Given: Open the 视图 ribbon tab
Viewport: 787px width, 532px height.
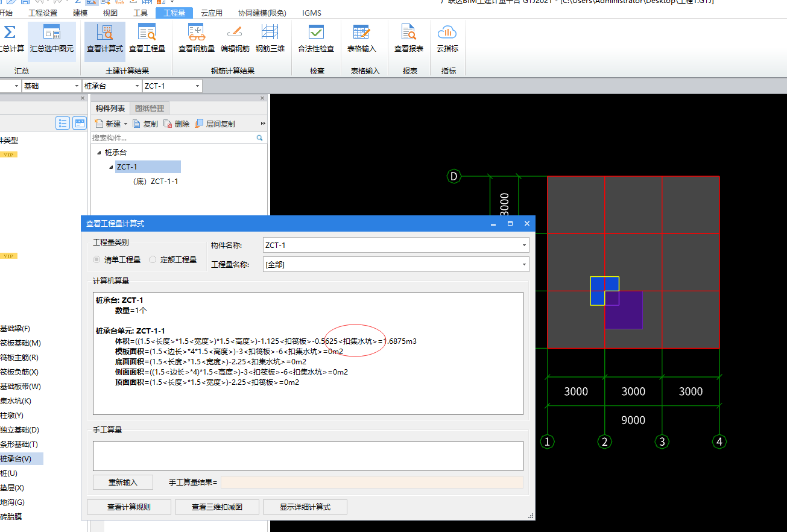Looking at the screenshot, I should click(x=110, y=13).
